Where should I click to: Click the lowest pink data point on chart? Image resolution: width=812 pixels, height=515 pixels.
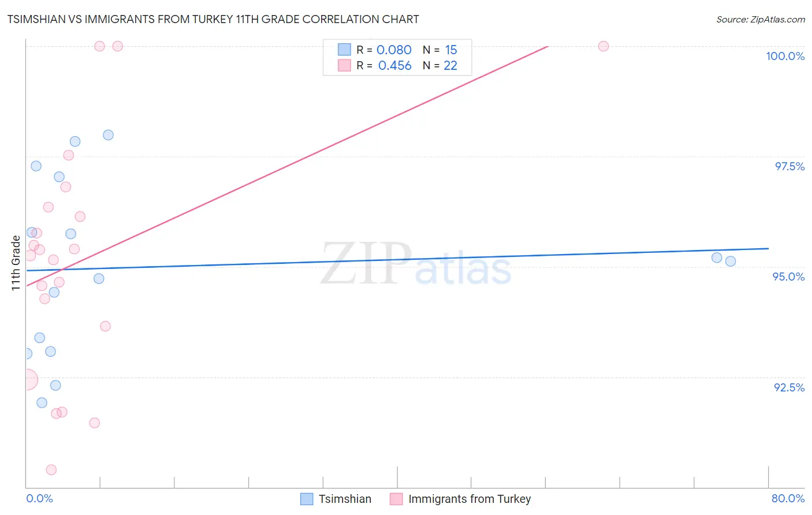coord(51,470)
